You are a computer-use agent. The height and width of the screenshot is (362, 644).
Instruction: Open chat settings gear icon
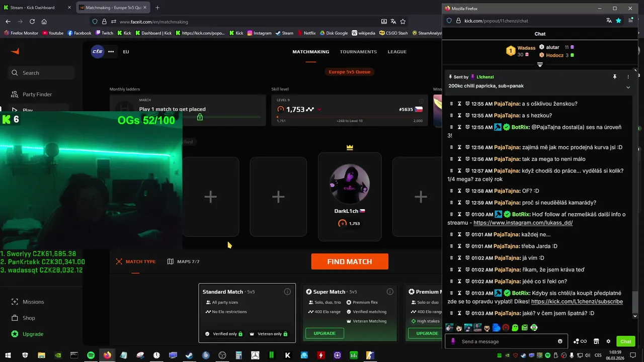(x=608, y=341)
